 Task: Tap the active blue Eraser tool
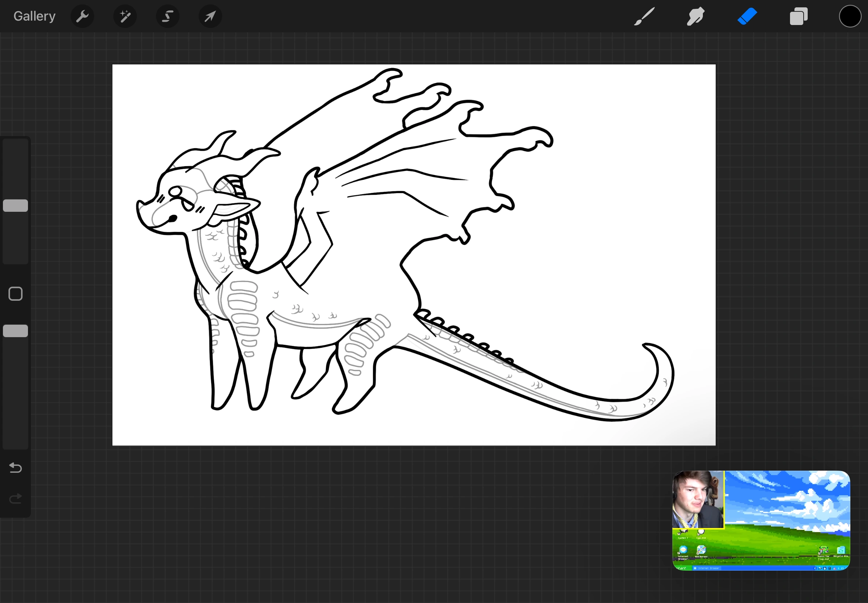[747, 16]
